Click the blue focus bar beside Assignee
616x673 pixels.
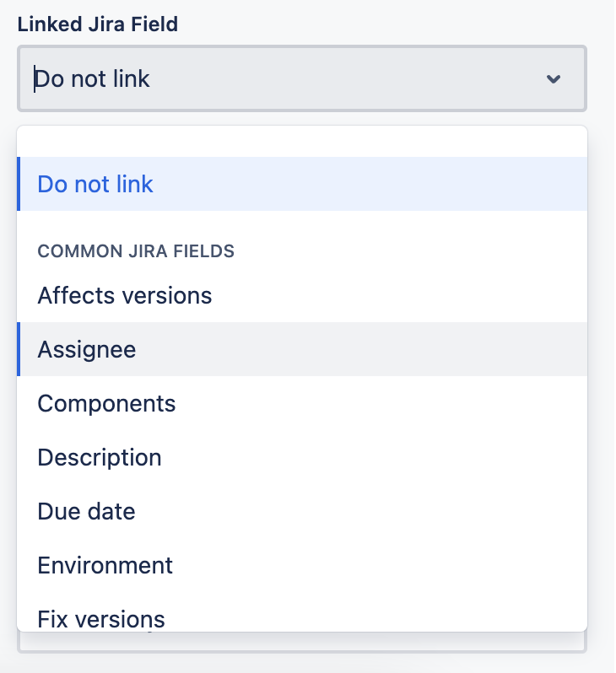point(19,349)
